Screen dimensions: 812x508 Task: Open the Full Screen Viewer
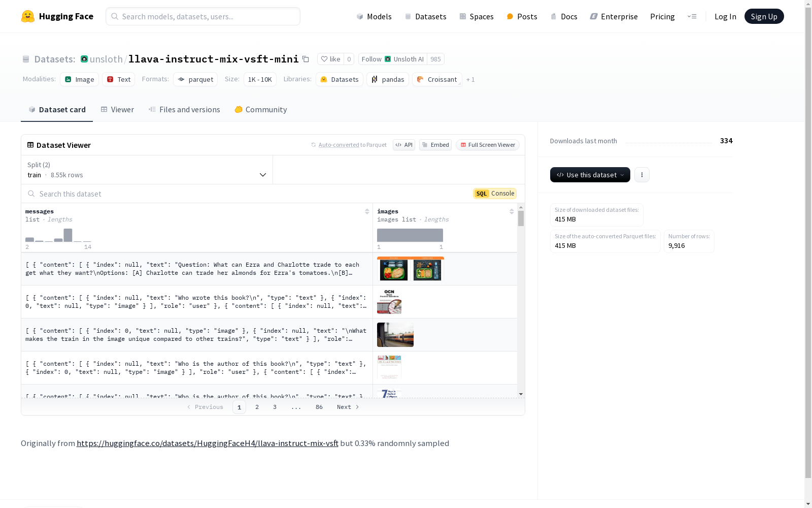[488, 145]
